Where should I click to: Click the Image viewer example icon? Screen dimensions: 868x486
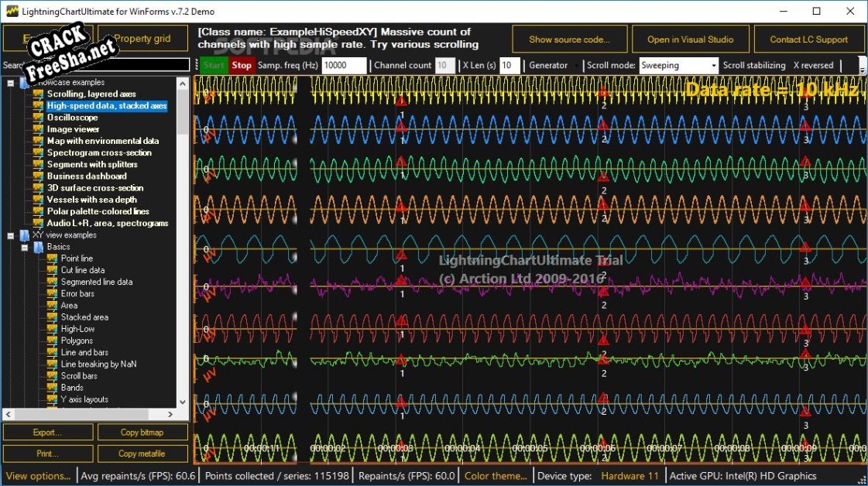click(x=38, y=129)
